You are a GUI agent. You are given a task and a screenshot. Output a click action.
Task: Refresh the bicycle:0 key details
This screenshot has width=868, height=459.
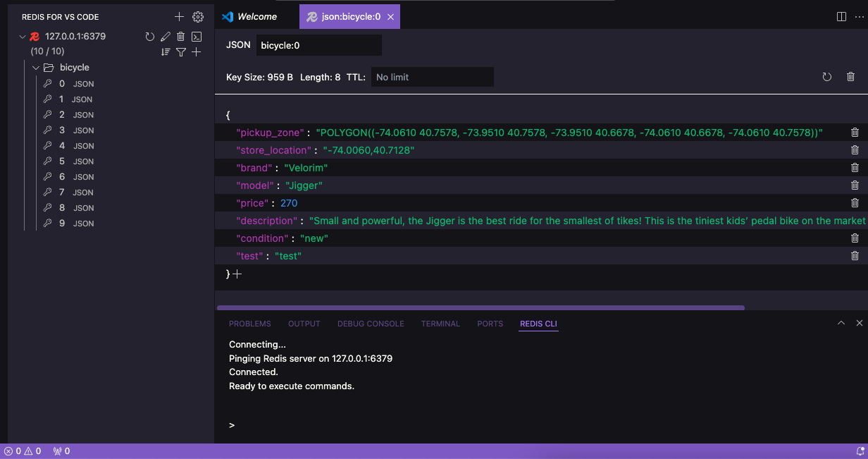[827, 77]
